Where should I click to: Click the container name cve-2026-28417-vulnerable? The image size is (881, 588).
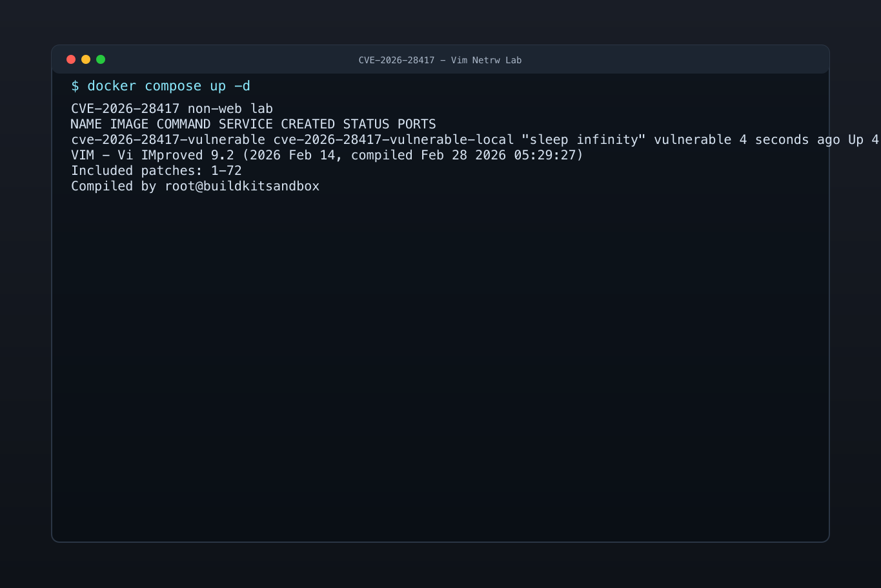(167, 139)
